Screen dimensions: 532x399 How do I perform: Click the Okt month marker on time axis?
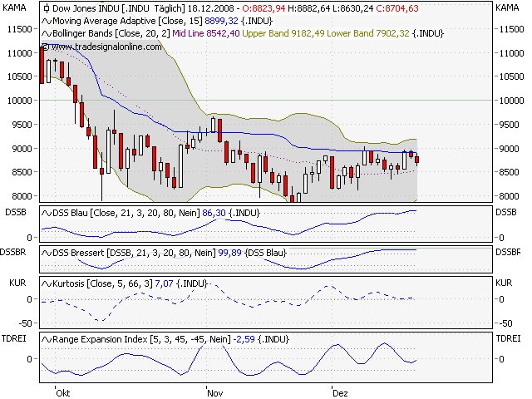point(63,393)
